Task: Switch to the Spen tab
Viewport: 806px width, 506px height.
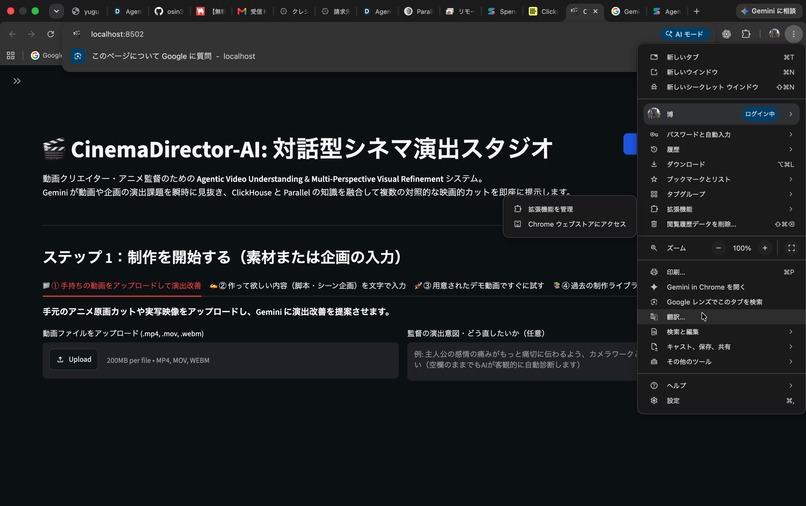Action: pos(502,11)
